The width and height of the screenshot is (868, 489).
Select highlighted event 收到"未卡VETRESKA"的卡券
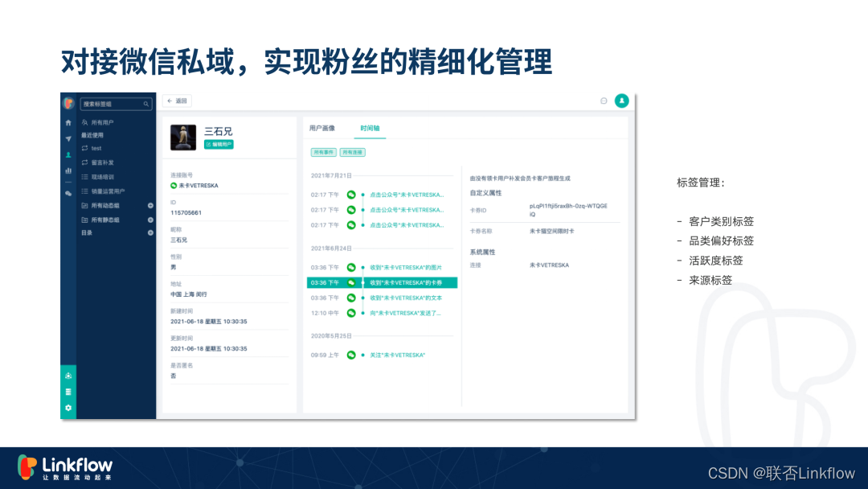[382, 283]
